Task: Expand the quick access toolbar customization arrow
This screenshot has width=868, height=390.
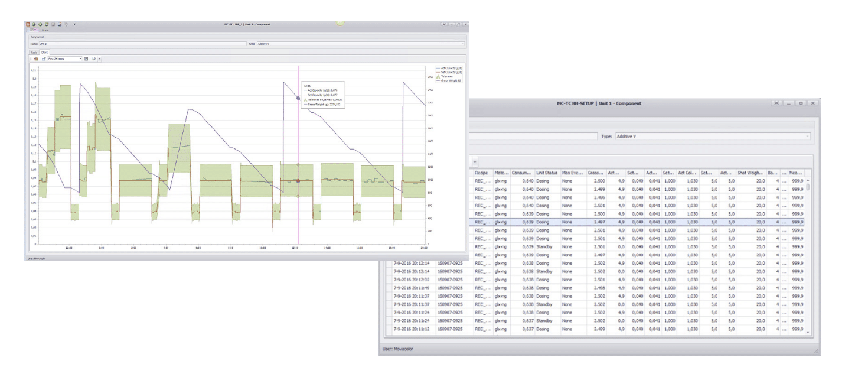Action: 74,24
